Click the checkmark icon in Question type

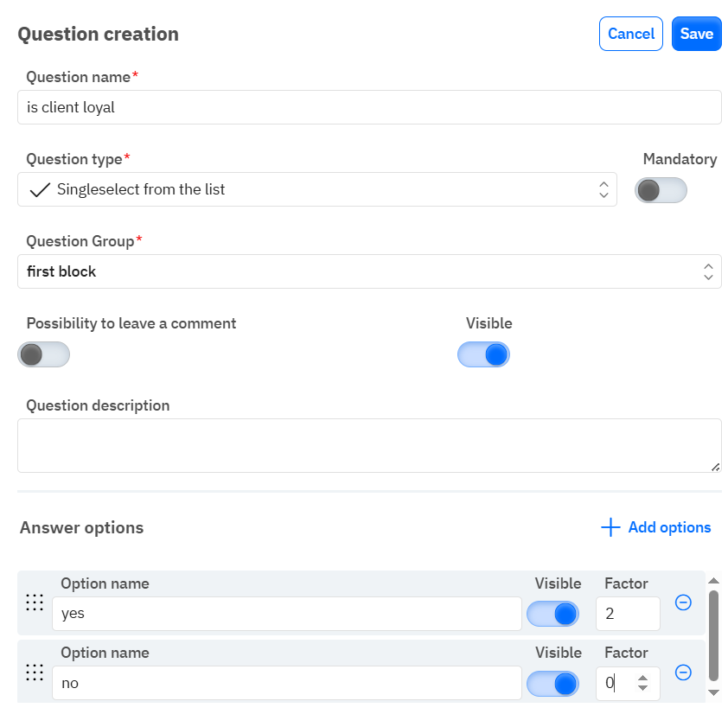pyautogui.click(x=39, y=189)
